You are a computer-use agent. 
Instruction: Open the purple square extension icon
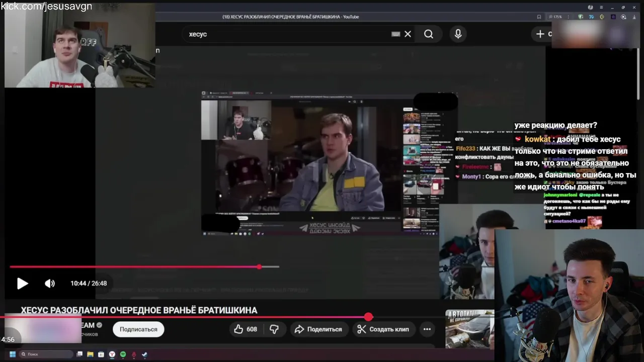613,17
